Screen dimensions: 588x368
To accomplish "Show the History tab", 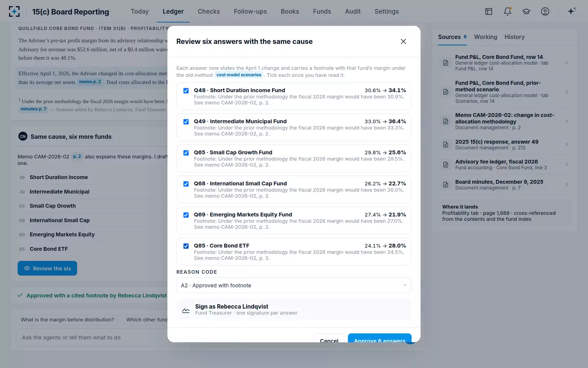I will pyautogui.click(x=514, y=37).
